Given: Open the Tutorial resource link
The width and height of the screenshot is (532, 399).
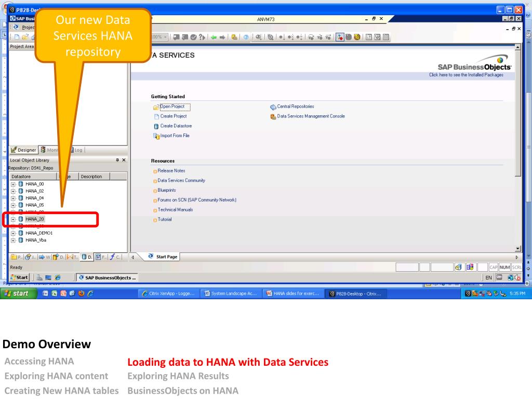Looking at the screenshot, I should (x=165, y=220).
